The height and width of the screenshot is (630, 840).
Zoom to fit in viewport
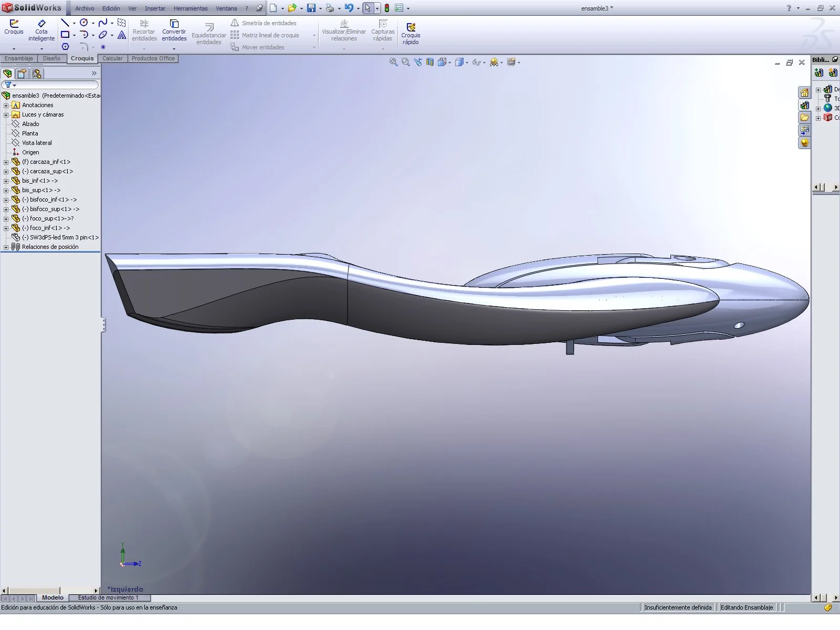pos(393,62)
